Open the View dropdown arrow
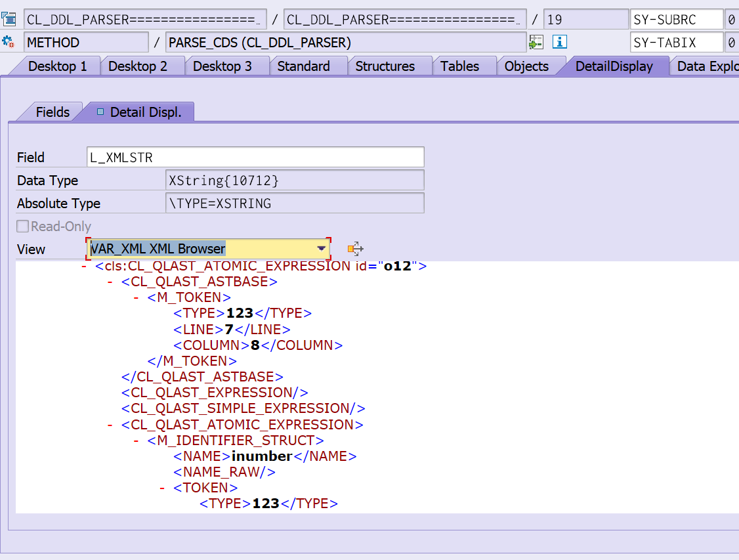Viewport: 739px width, 560px height. pos(322,248)
